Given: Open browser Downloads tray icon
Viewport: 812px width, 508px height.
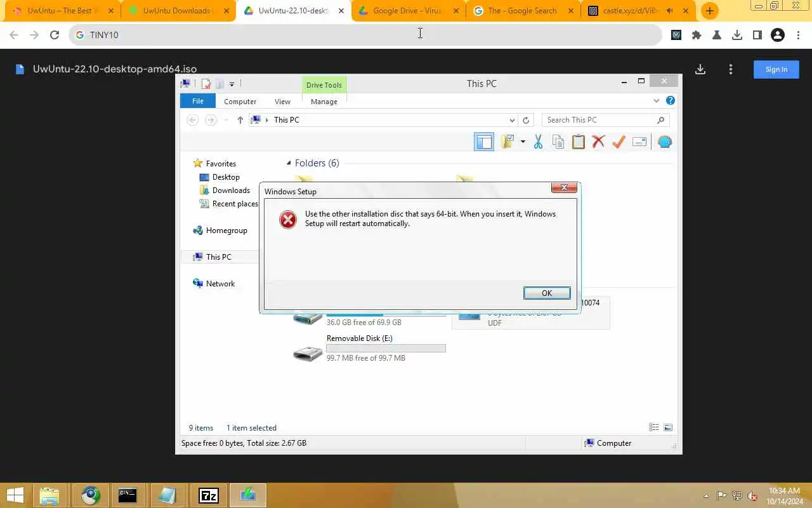Looking at the screenshot, I should 737,35.
